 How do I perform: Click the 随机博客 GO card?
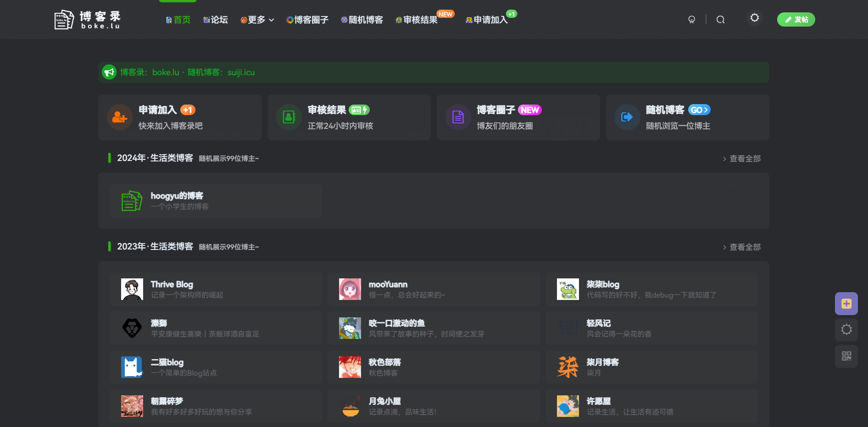click(x=687, y=117)
